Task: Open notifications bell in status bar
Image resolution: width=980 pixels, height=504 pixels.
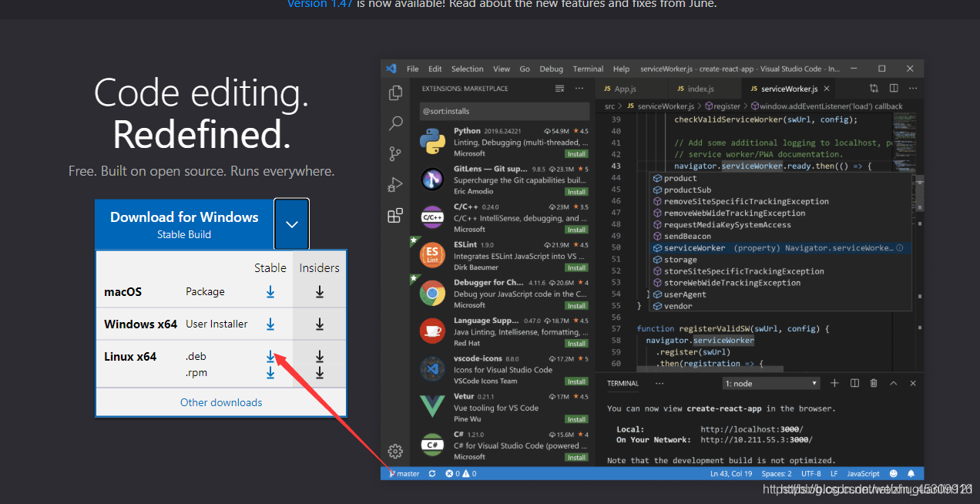Action: 911,474
